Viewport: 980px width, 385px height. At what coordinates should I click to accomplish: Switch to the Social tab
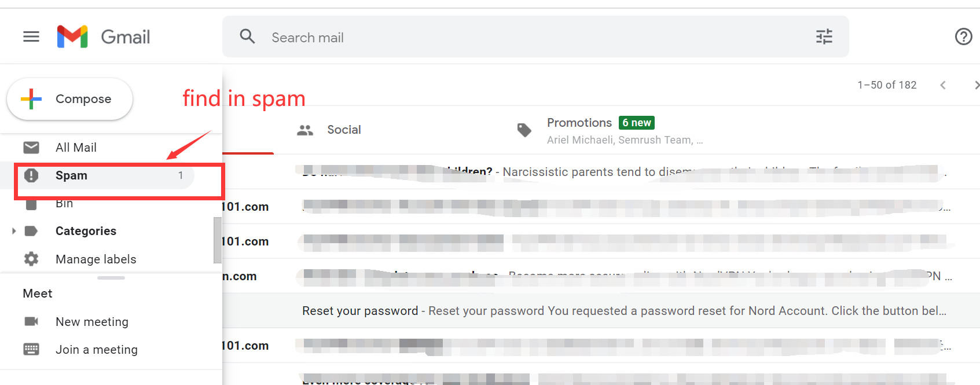[x=343, y=130]
